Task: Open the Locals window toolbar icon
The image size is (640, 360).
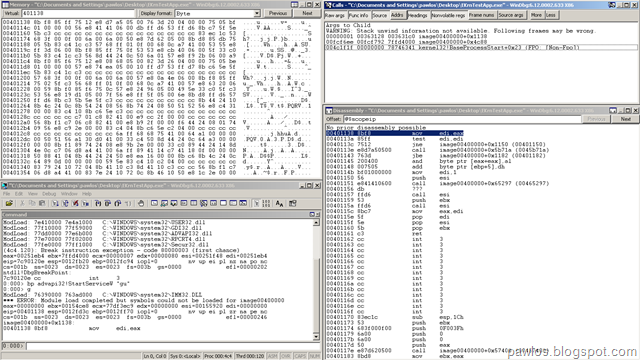Action: click(174, 203)
